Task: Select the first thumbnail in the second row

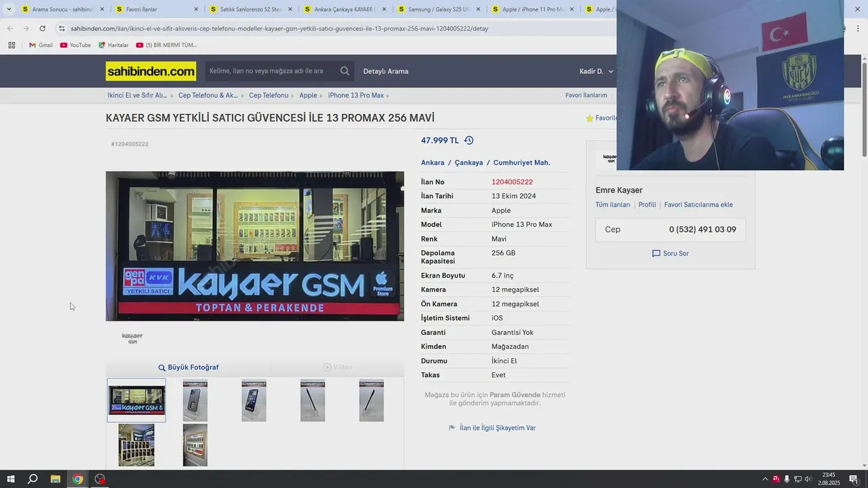Action: click(136, 445)
